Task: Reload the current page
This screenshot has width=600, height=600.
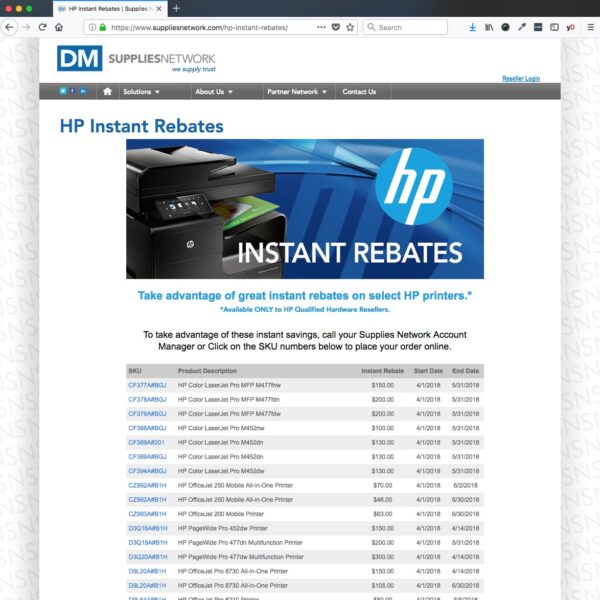Action: (x=42, y=27)
